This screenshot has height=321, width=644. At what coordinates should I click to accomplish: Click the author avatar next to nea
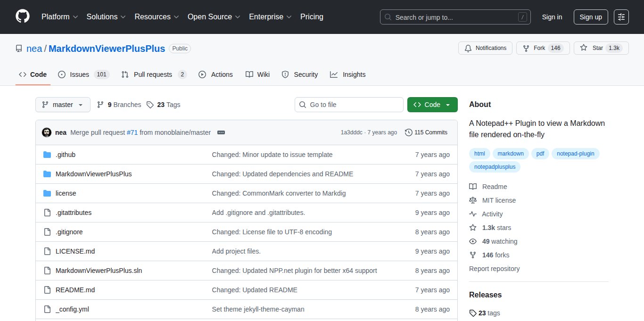(47, 132)
